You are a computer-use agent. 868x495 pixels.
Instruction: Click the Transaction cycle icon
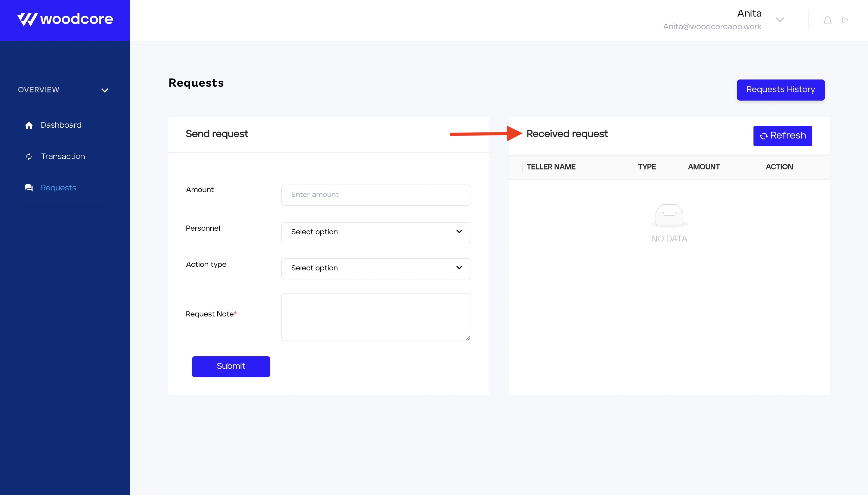[x=29, y=156]
